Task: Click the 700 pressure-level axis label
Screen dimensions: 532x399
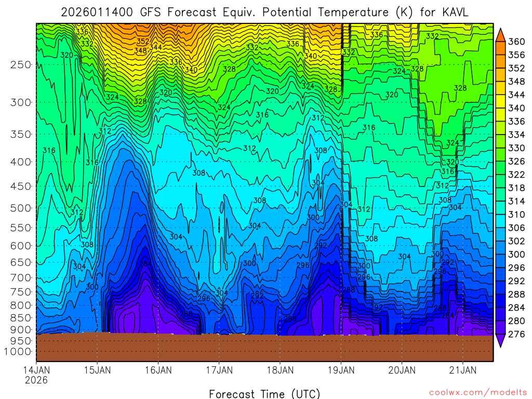Action: click(20, 278)
